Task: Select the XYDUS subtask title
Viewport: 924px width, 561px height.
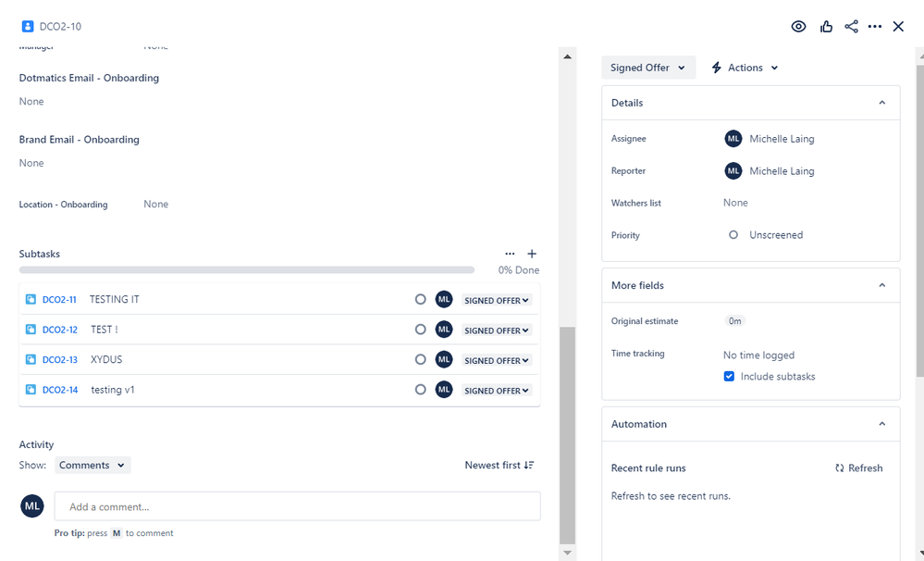Action: 106,360
